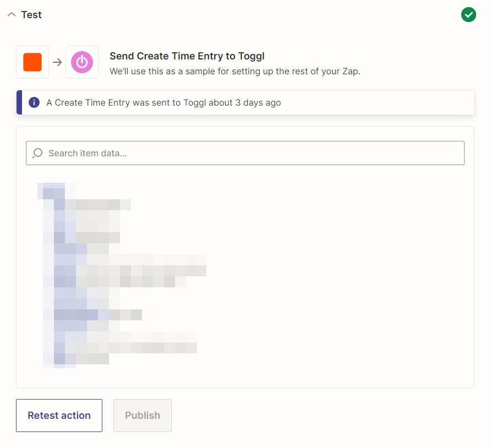Screen dimensions: 491x448
Task: Click the blue info circle icon
Action: (34, 102)
